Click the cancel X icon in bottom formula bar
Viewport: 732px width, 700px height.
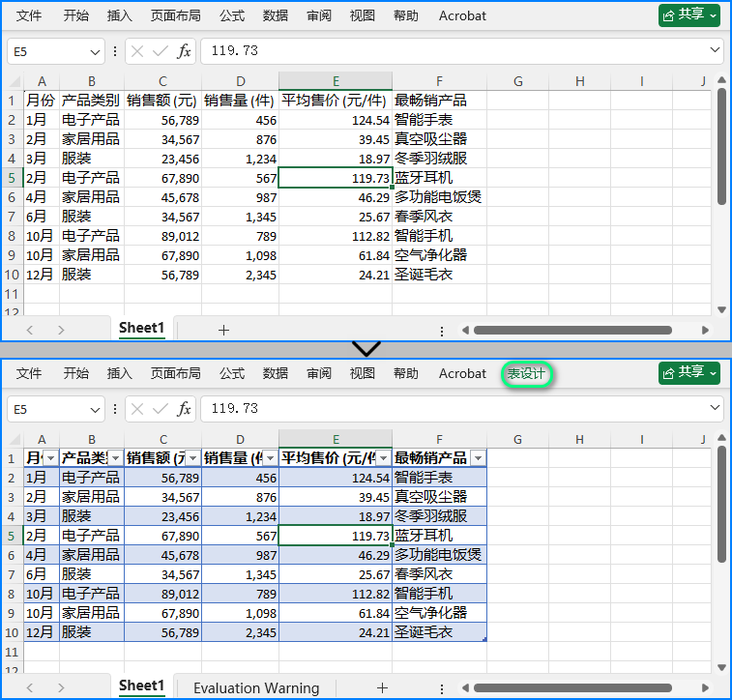coord(137,409)
